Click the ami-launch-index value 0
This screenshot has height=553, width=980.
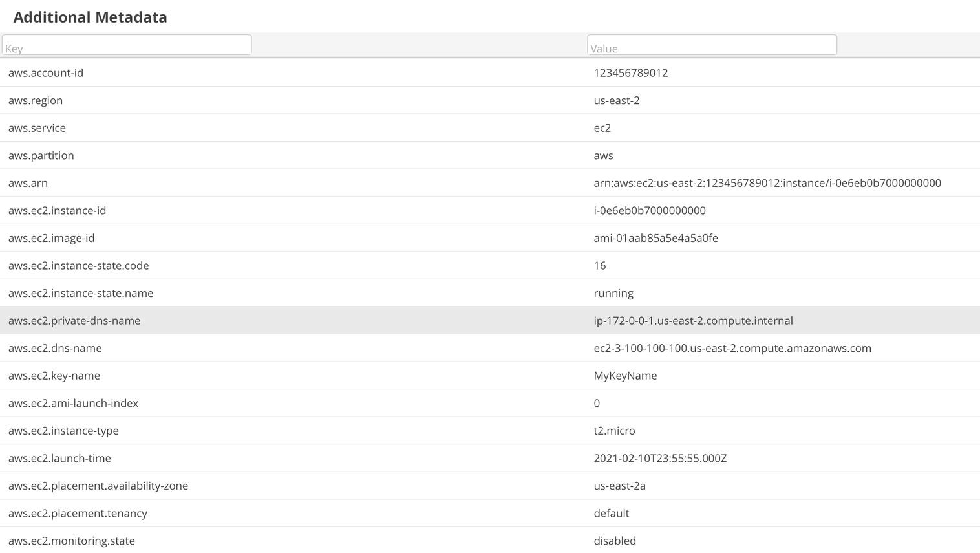coord(597,403)
